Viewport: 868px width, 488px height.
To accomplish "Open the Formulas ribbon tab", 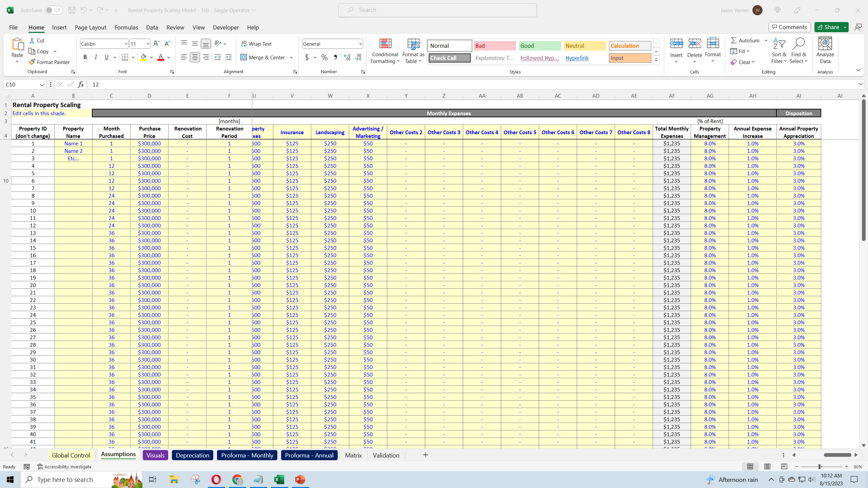I will tap(126, 27).
